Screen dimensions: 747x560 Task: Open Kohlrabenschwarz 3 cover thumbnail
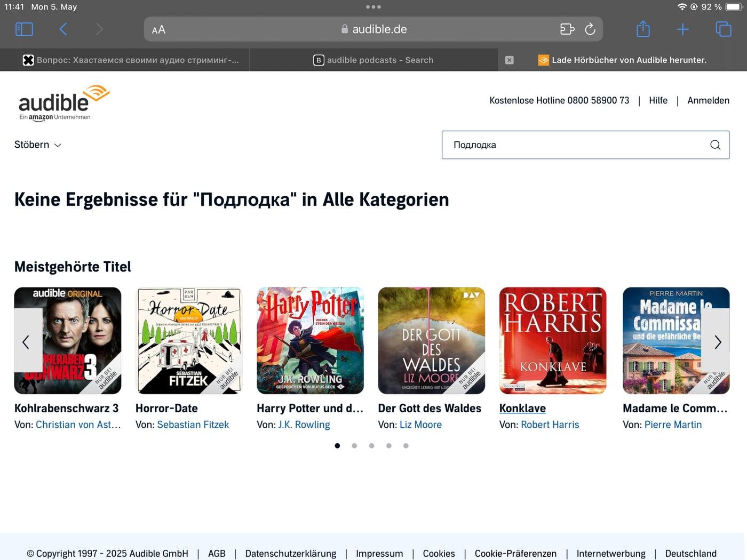click(x=68, y=341)
